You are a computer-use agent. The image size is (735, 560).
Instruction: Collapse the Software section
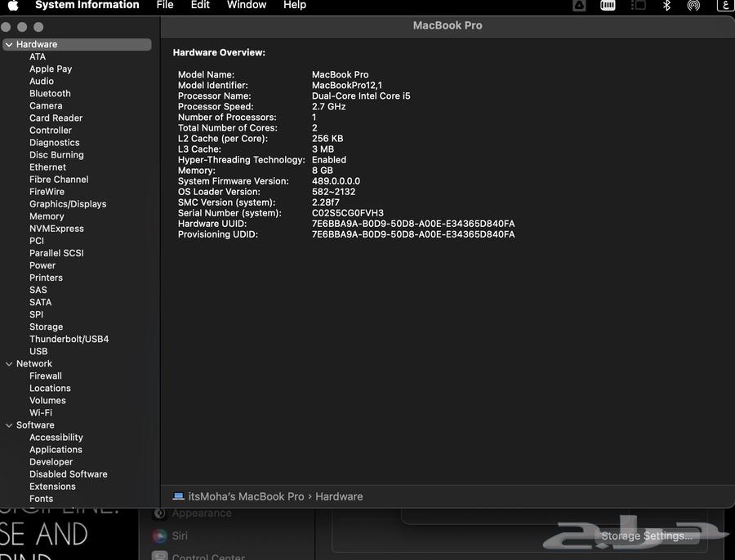coord(8,425)
